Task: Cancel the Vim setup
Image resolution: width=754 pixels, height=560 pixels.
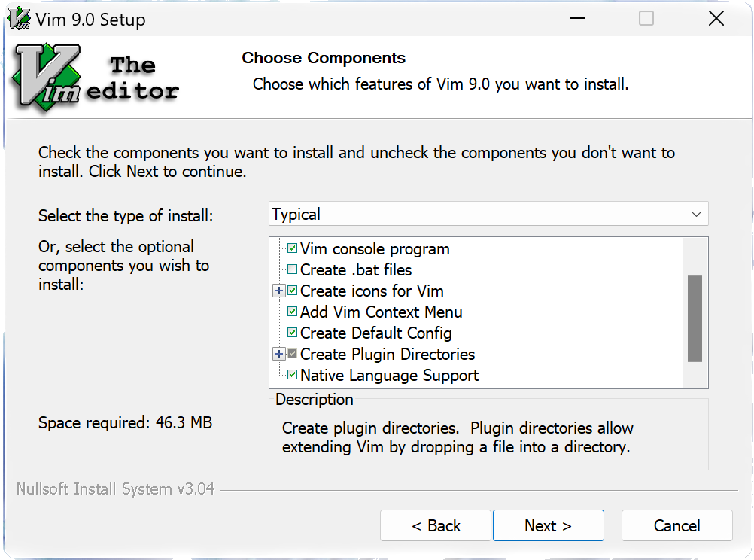Action: coord(676,525)
